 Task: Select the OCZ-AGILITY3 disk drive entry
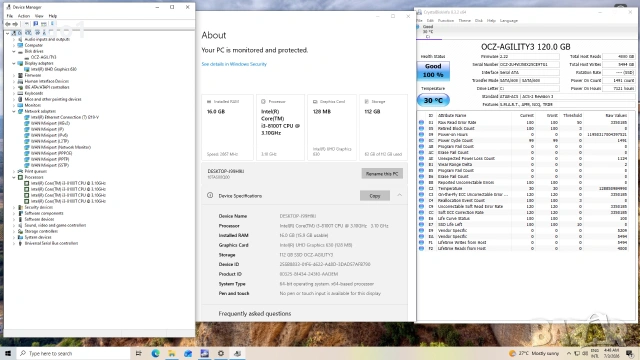(43, 57)
